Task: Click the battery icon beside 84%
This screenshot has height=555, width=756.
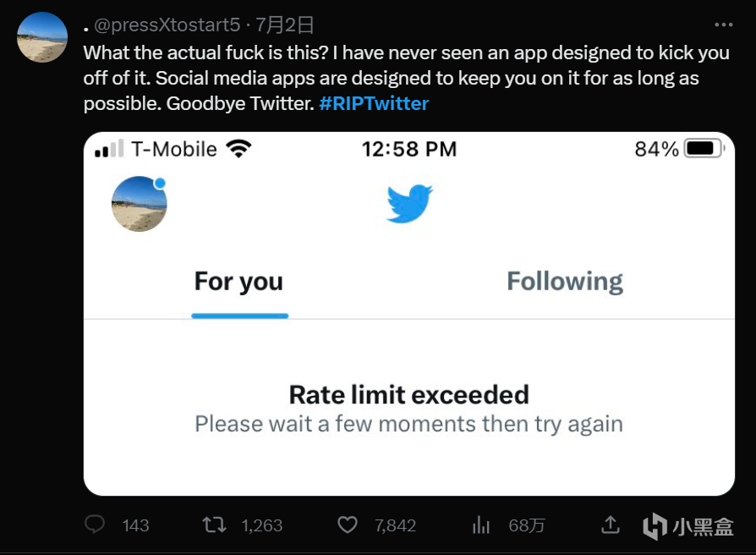Action: point(704,149)
